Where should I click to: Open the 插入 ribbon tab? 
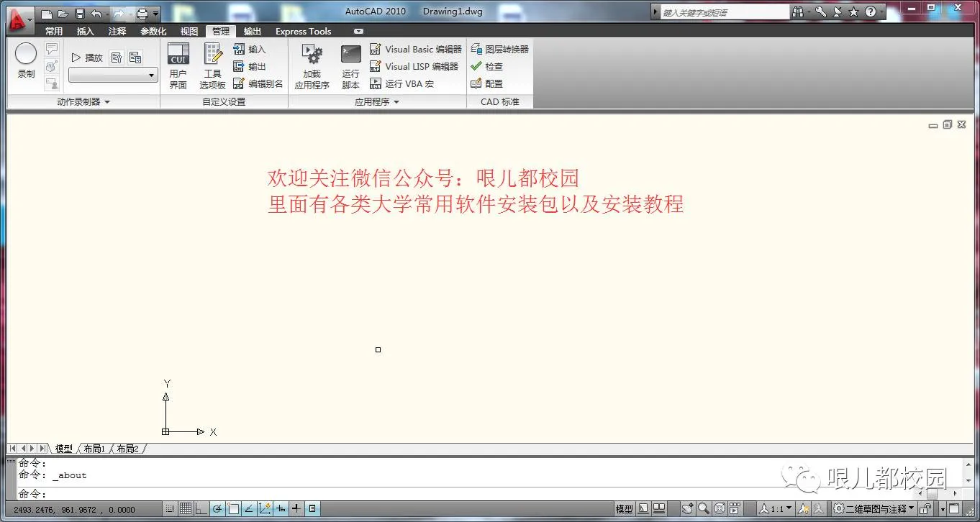(x=86, y=32)
